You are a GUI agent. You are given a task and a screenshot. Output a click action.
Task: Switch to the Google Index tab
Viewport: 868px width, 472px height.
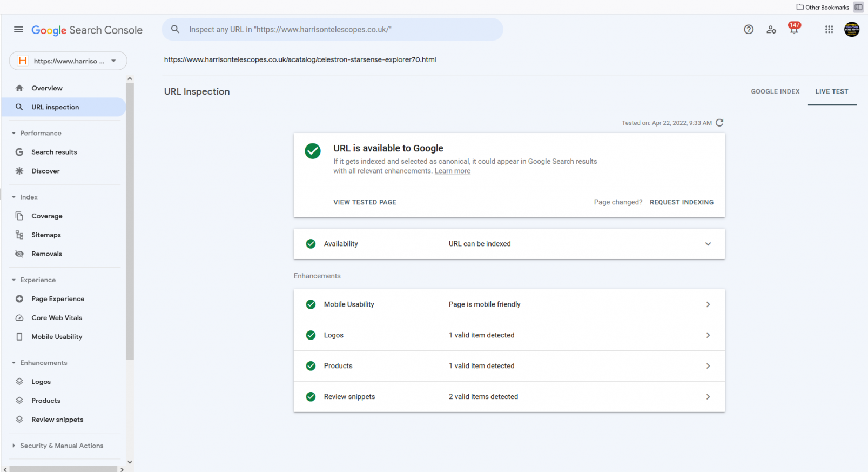(775, 91)
